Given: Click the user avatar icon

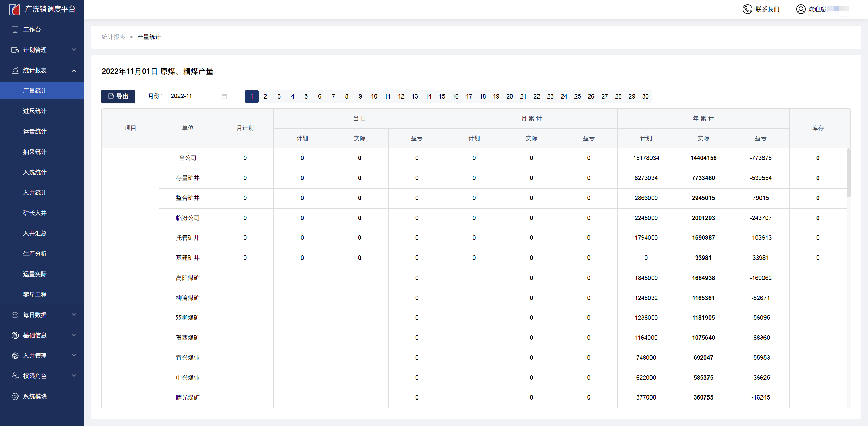Looking at the screenshot, I should tap(800, 9).
